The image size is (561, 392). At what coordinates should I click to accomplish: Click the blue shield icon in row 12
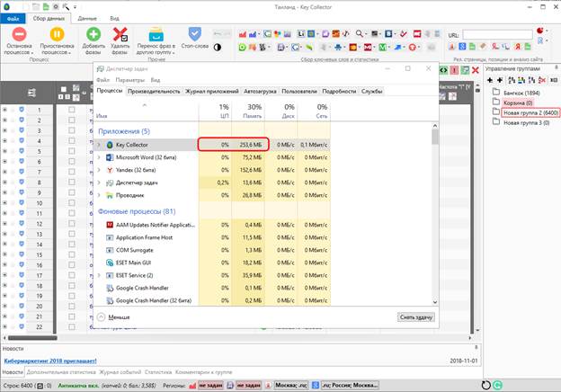22,223
